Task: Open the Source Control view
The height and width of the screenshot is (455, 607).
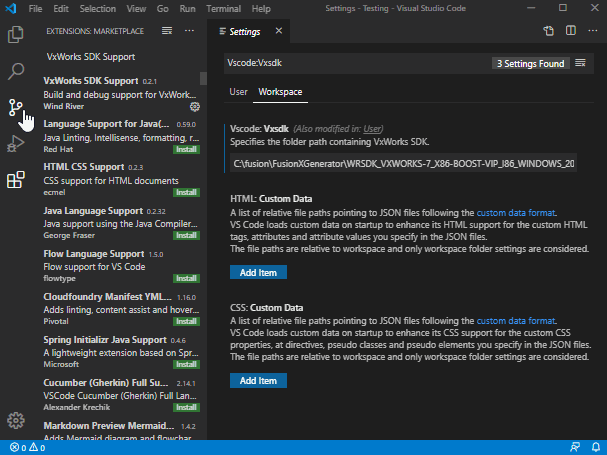Action: pyautogui.click(x=15, y=108)
